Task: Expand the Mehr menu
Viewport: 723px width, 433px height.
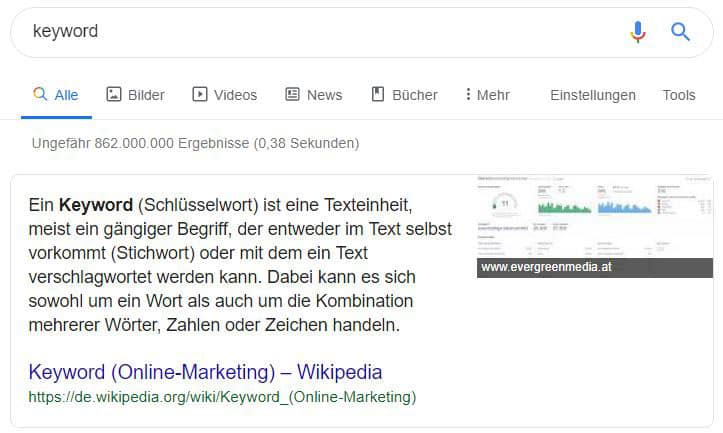Action: pos(487,95)
